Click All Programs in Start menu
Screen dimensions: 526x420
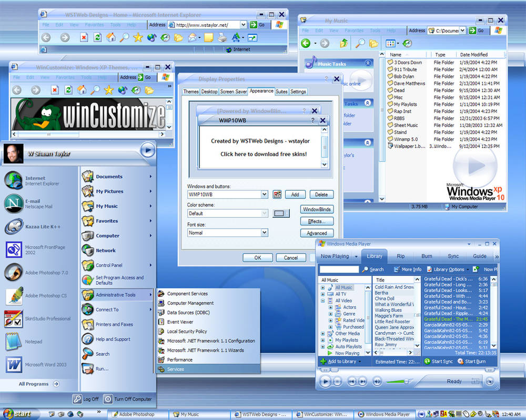tap(39, 384)
